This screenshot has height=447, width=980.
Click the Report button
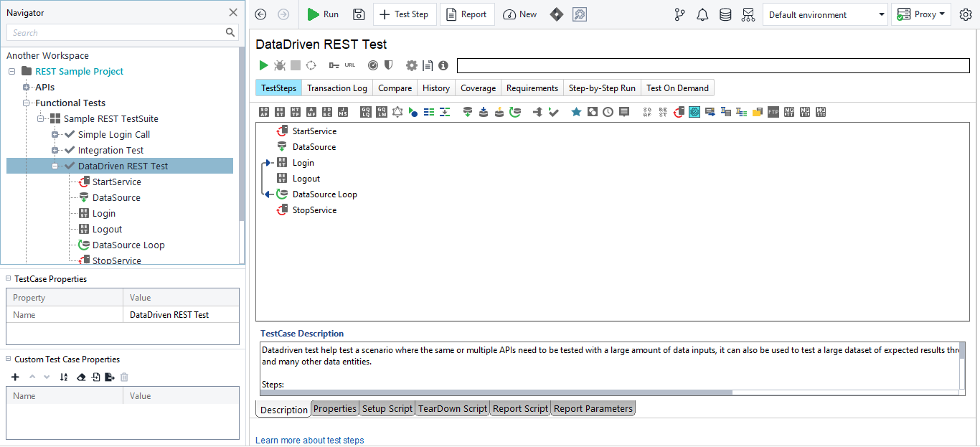pyautogui.click(x=467, y=14)
